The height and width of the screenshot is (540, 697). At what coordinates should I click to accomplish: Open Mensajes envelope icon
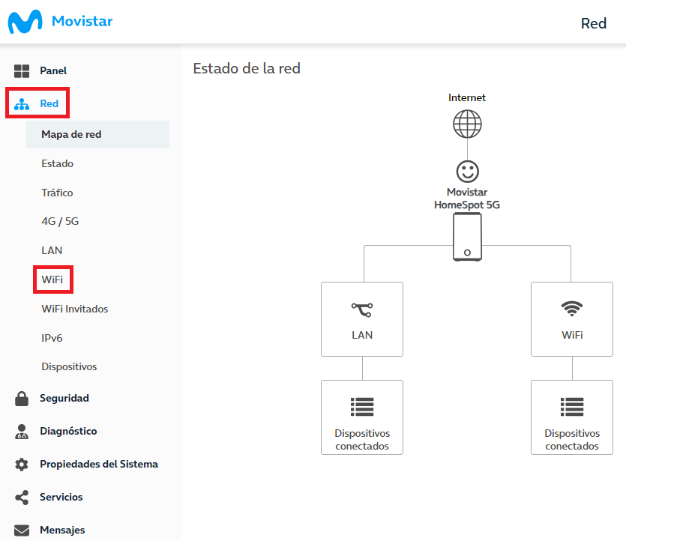(21, 530)
